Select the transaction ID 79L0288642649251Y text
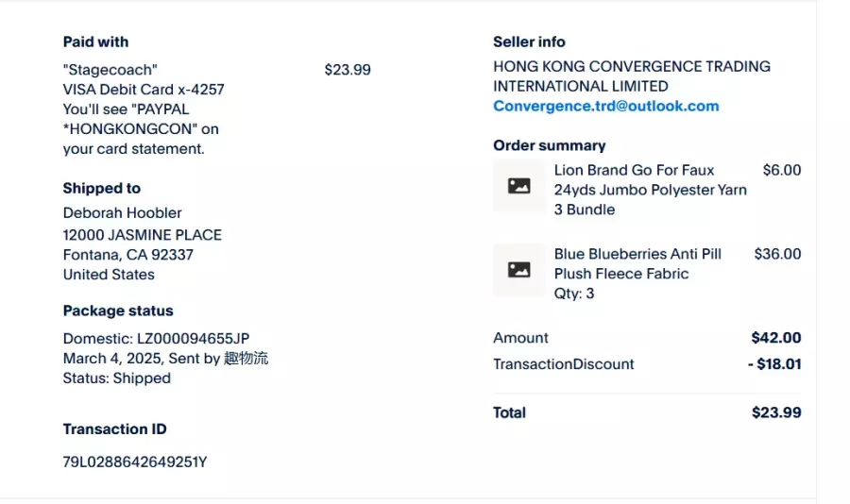The image size is (850, 504). coord(135,462)
